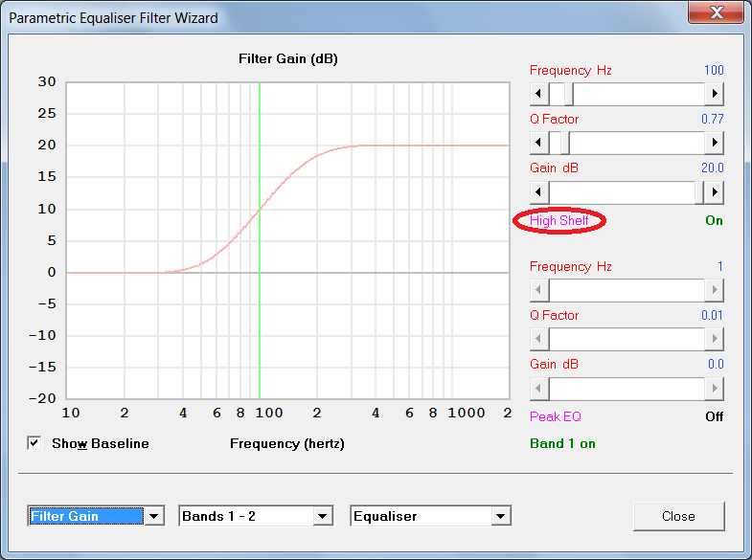The width and height of the screenshot is (752, 560).
Task: Click the Band 1 Frequency slider thumb
Action: point(569,94)
